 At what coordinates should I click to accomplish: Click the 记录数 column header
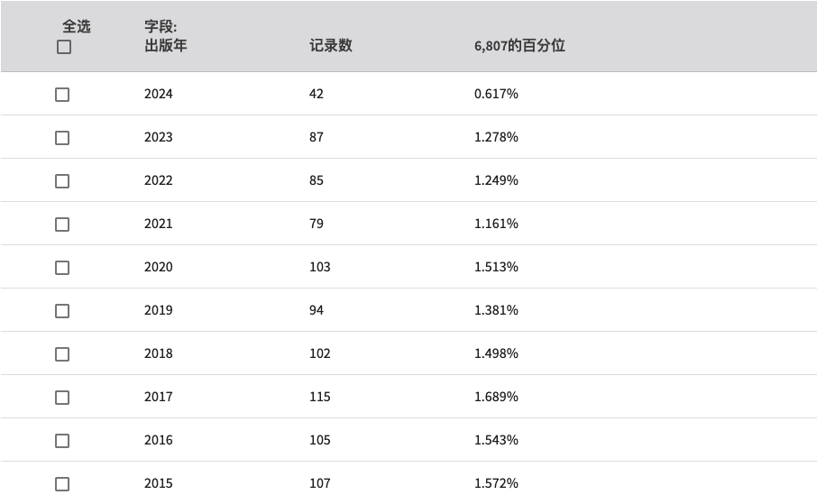coord(331,45)
